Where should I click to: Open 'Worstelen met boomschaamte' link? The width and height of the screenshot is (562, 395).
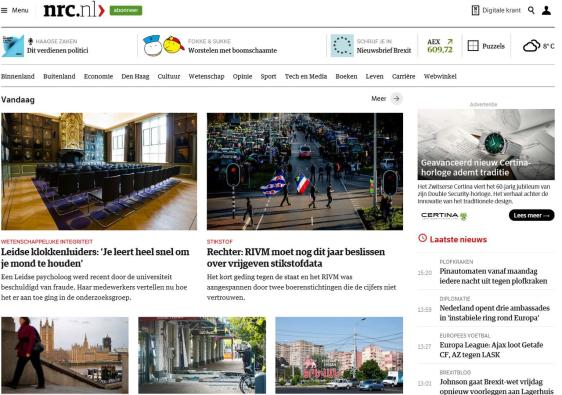233,51
